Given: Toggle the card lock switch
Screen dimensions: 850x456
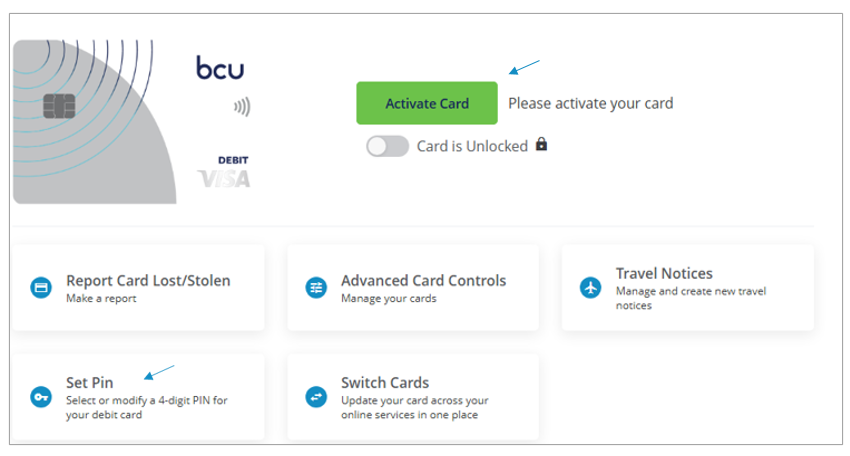Looking at the screenshot, I should pyautogui.click(x=387, y=146).
